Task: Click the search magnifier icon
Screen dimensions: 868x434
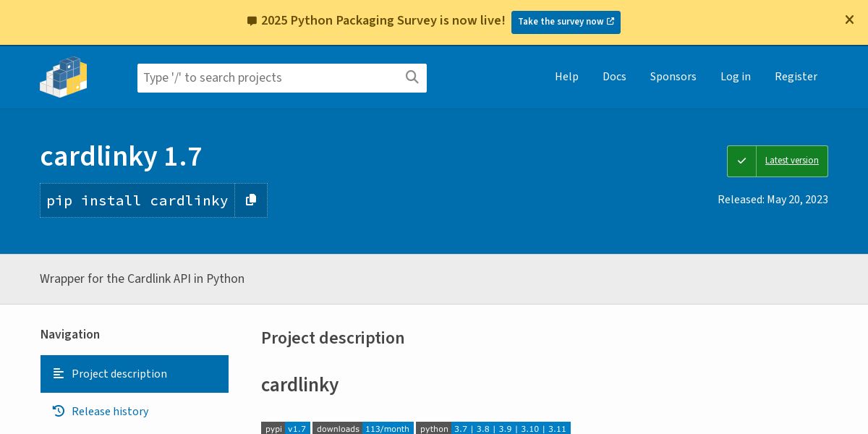Action: [412, 77]
